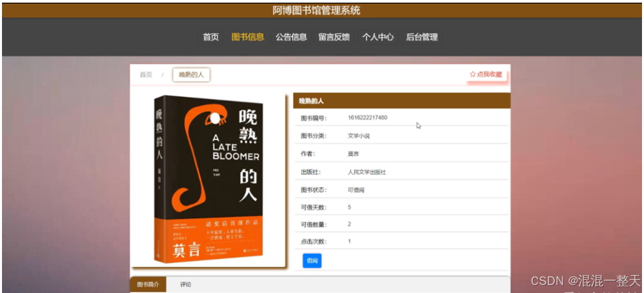
Task: Open 个人中心 in the navigation bar
Action: [378, 37]
